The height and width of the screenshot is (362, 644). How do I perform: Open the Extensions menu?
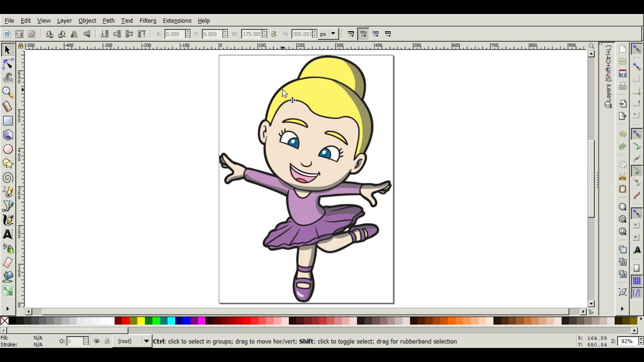(x=177, y=21)
